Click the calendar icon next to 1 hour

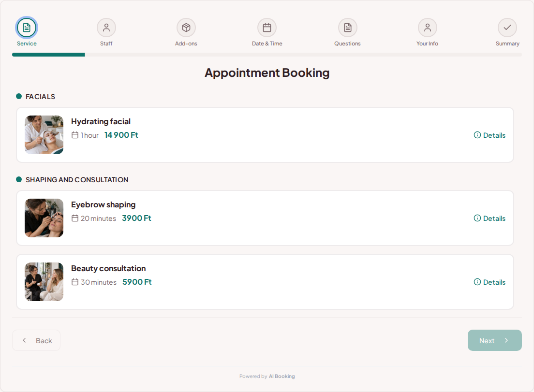(x=75, y=135)
